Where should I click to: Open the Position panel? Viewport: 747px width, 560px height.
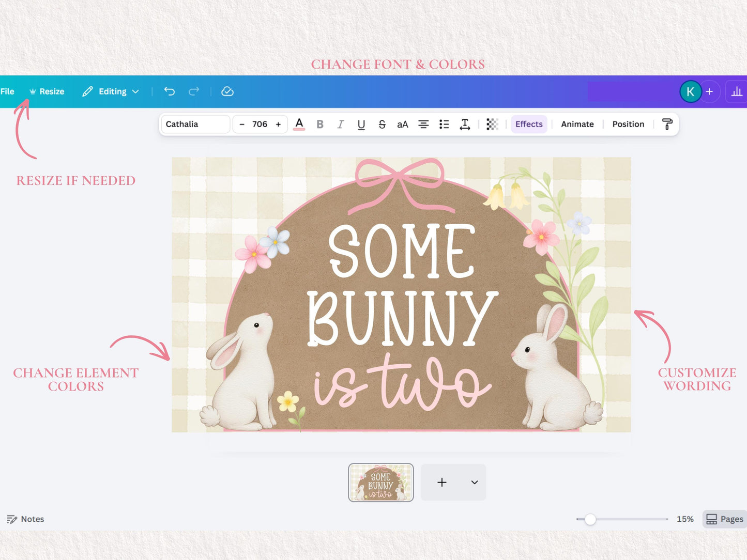pyautogui.click(x=628, y=124)
